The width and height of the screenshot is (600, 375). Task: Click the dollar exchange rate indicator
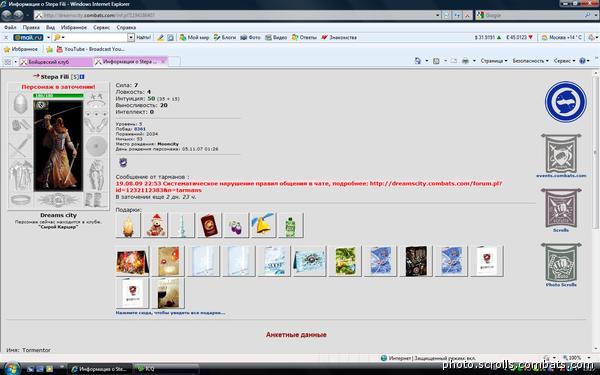tap(488, 38)
